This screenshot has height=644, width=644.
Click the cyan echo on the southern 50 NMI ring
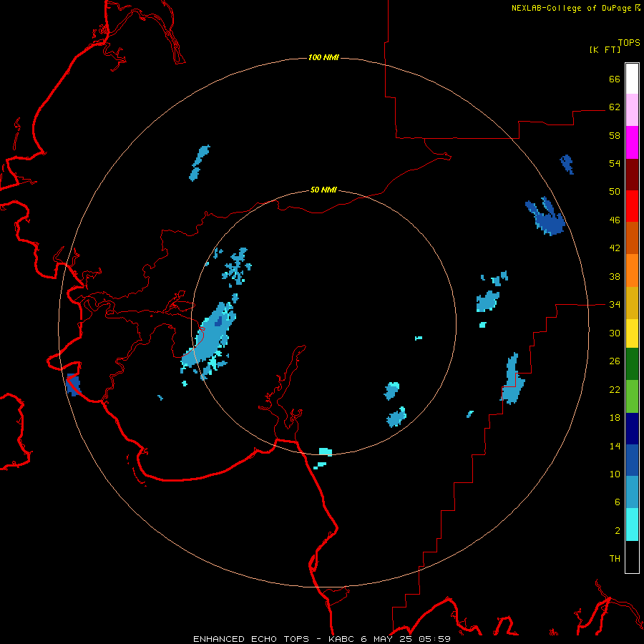pos(326,452)
